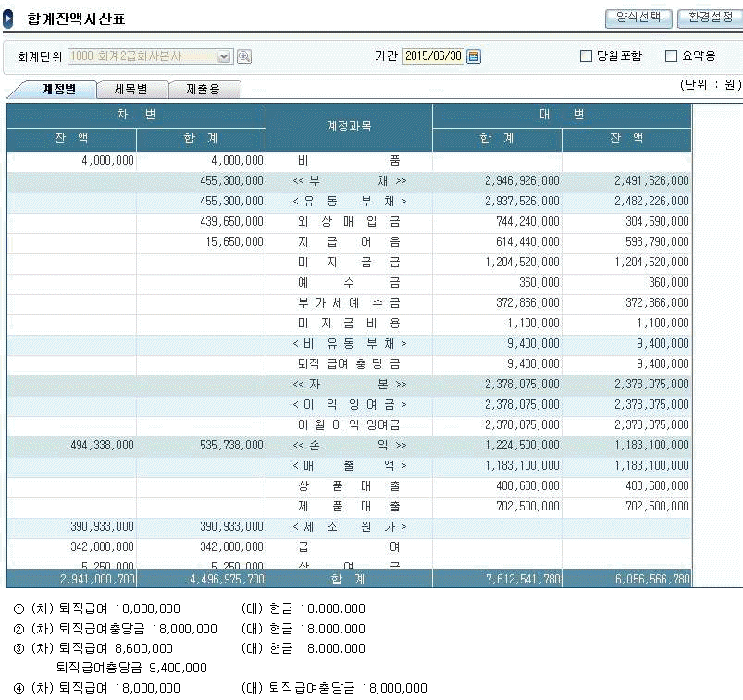Open the 제출용 tab

point(204,90)
